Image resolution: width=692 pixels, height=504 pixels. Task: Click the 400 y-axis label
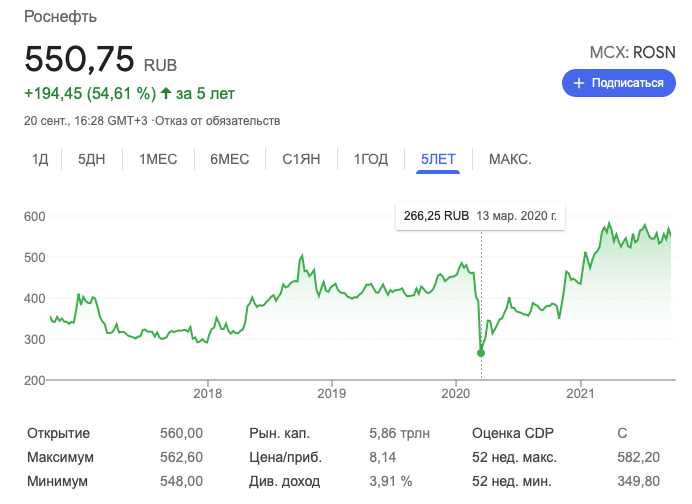coord(34,299)
